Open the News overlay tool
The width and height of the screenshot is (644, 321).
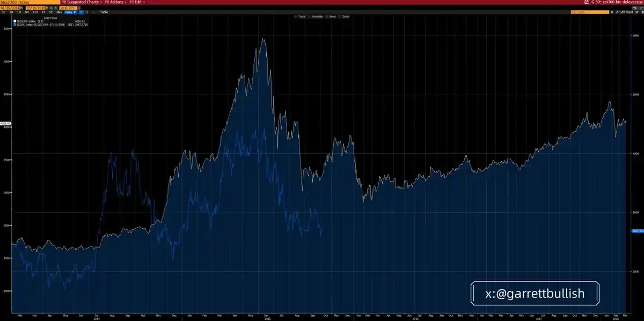[x=331, y=16]
